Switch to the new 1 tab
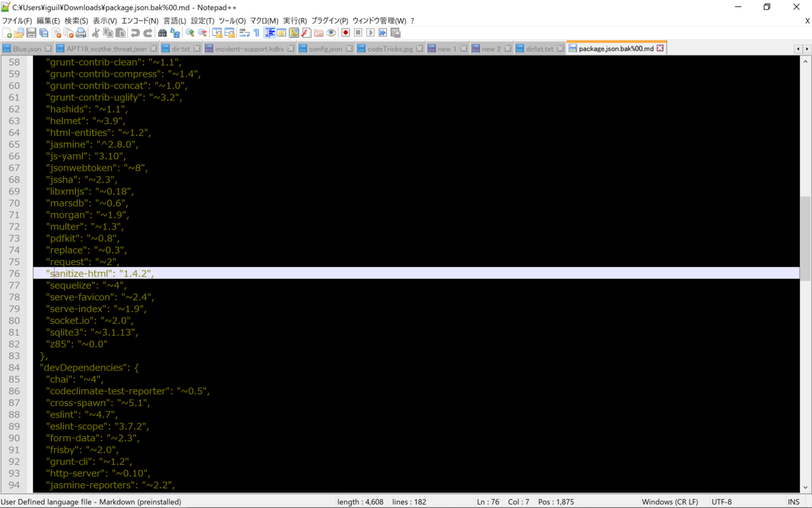The height and width of the screenshot is (508, 812). pyautogui.click(x=447, y=49)
